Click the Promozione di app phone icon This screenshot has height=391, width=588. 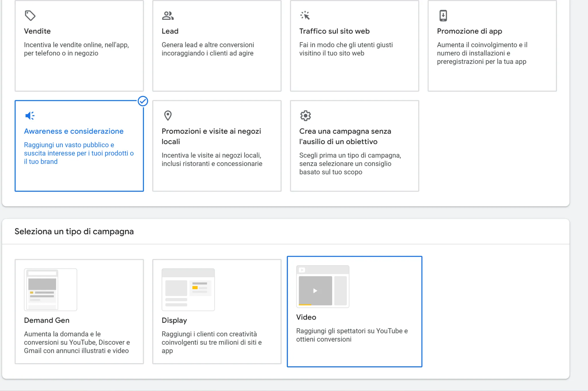pos(443,15)
